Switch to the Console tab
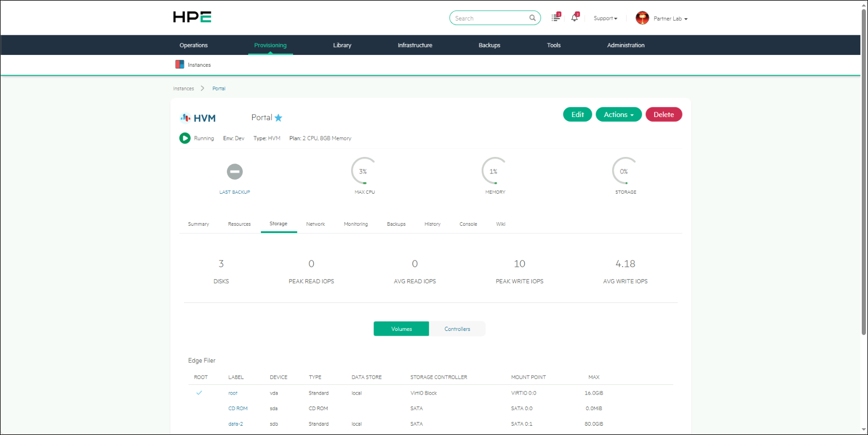Image resolution: width=868 pixels, height=435 pixels. 468,224
